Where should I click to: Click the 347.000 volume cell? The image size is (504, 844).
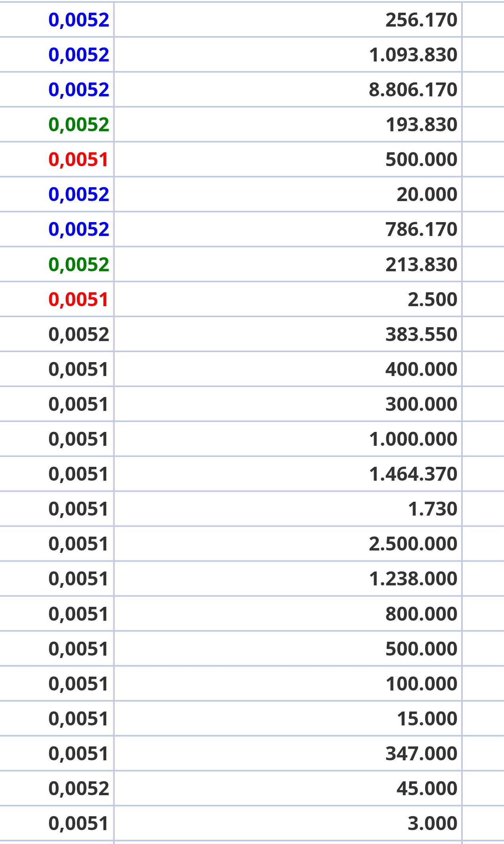click(421, 754)
